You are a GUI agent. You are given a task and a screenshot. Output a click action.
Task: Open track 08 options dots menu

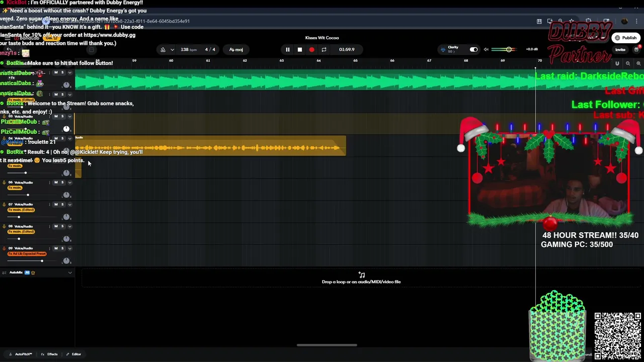click(50, 226)
